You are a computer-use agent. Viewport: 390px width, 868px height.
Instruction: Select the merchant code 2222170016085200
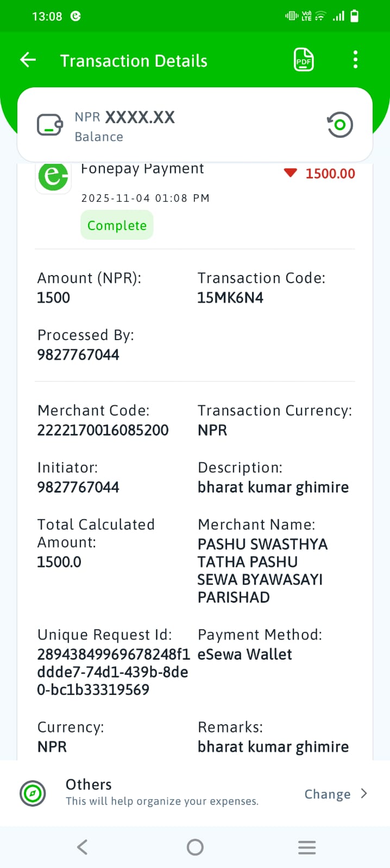tap(103, 430)
